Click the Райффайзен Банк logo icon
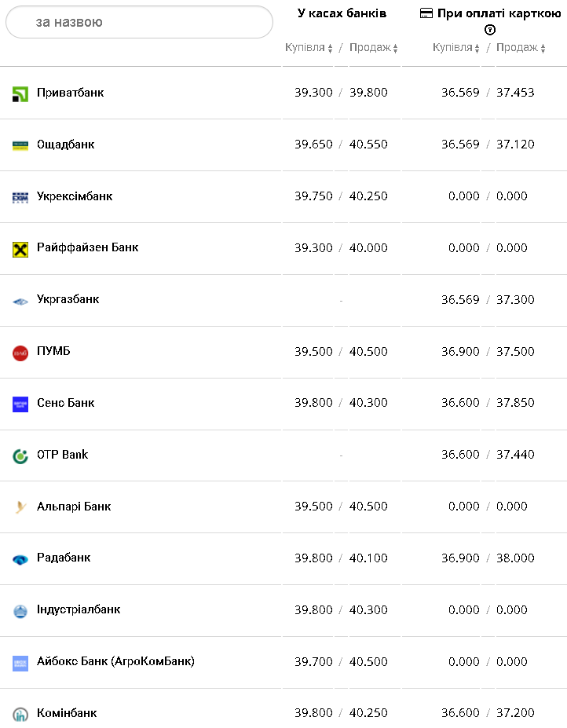This screenshot has width=567, height=728. click(x=20, y=249)
